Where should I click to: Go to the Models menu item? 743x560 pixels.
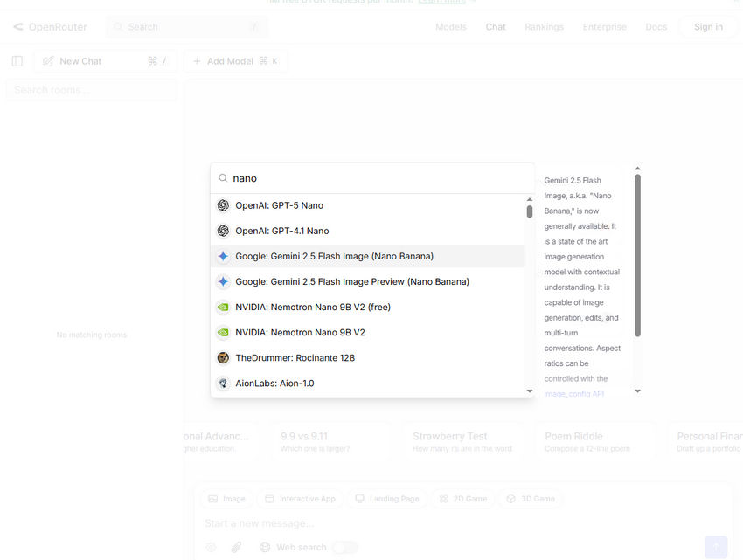click(450, 27)
